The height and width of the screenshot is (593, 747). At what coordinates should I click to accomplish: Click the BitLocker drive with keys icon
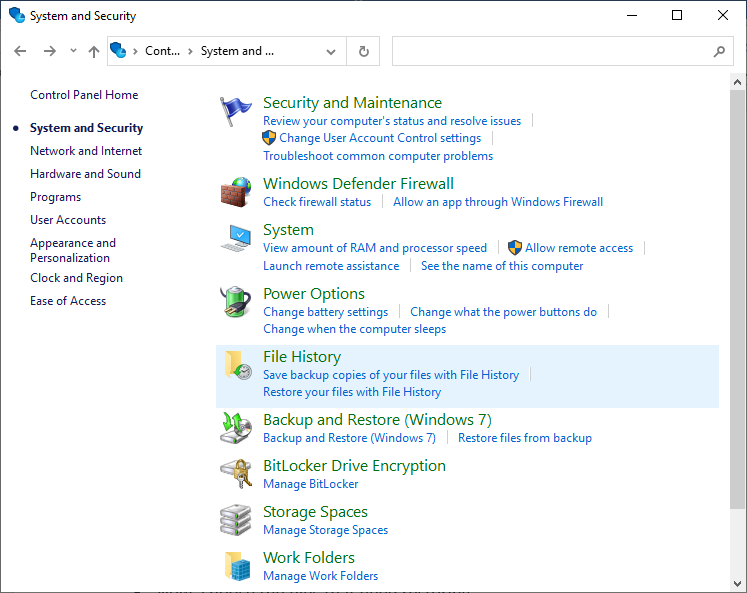pyautogui.click(x=236, y=473)
